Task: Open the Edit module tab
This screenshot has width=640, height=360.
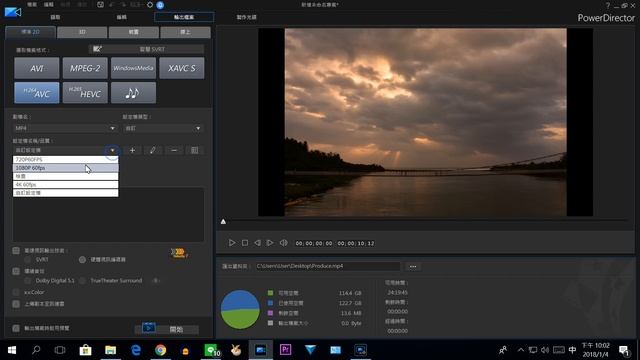Action: tap(122, 17)
